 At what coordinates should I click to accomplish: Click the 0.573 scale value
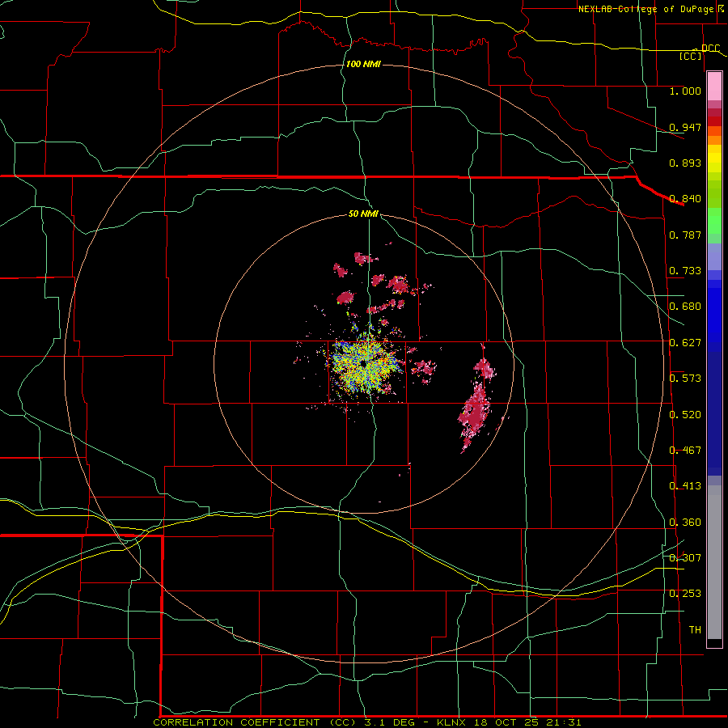pos(685,379)
